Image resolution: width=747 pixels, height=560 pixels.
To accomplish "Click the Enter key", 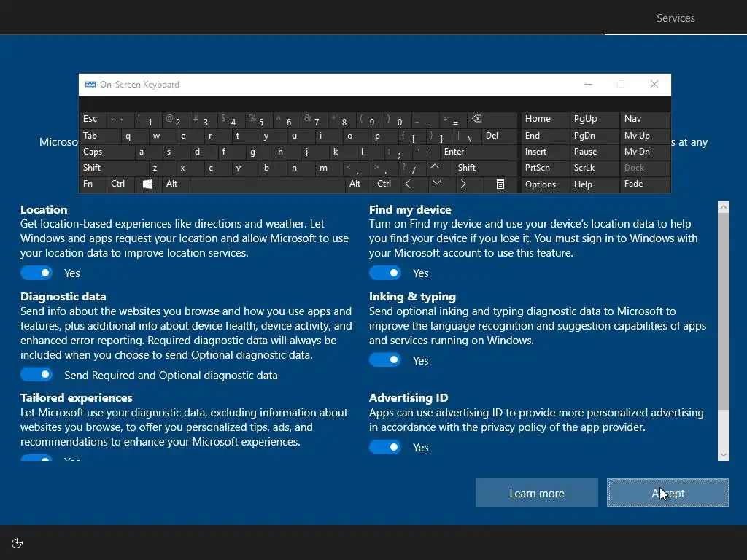I will coord(478,152).
